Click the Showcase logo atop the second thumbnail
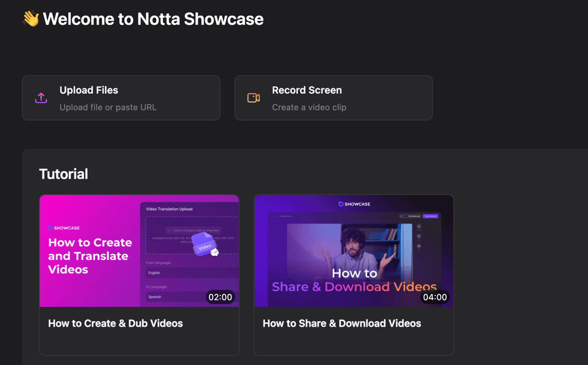Screen dimensions: 588x365 [x=354, y=204]
